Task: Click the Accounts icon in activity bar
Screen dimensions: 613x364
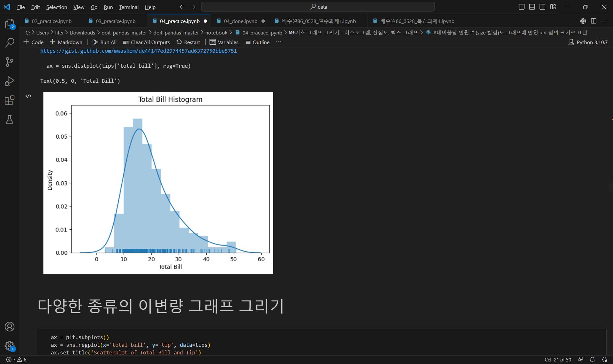Action: [x=10, y=327]
